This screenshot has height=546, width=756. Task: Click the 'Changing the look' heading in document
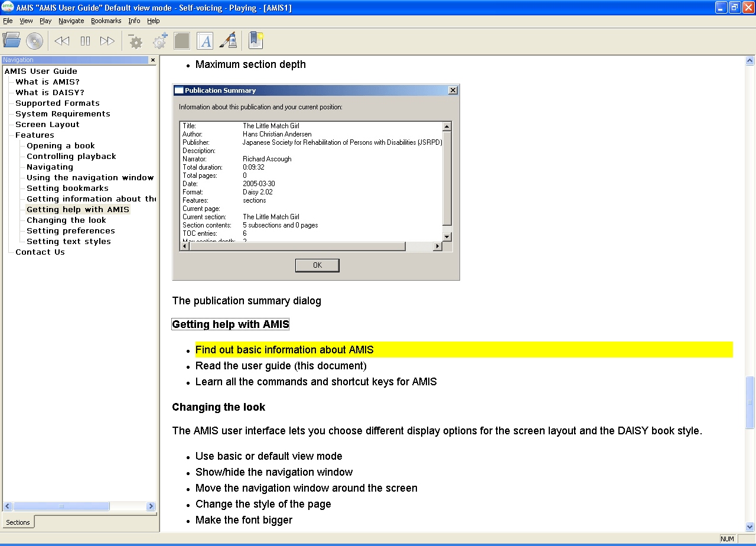pyautogui.click(x=219, y=407)
